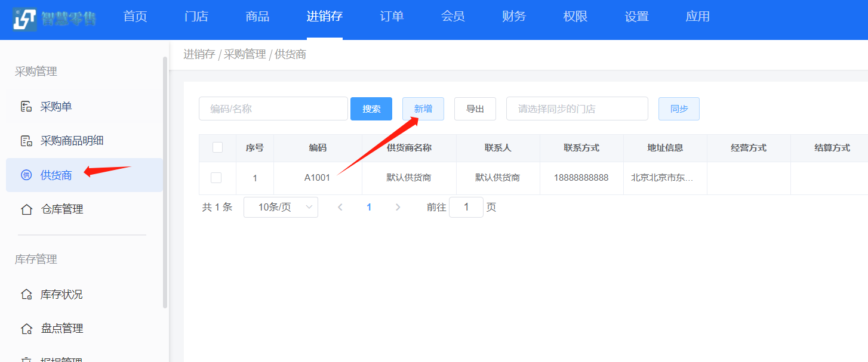The width and height of the screenshot is (868, 362).
Task: Click the 仓库管理 house icon
Action: click(26, 209)
